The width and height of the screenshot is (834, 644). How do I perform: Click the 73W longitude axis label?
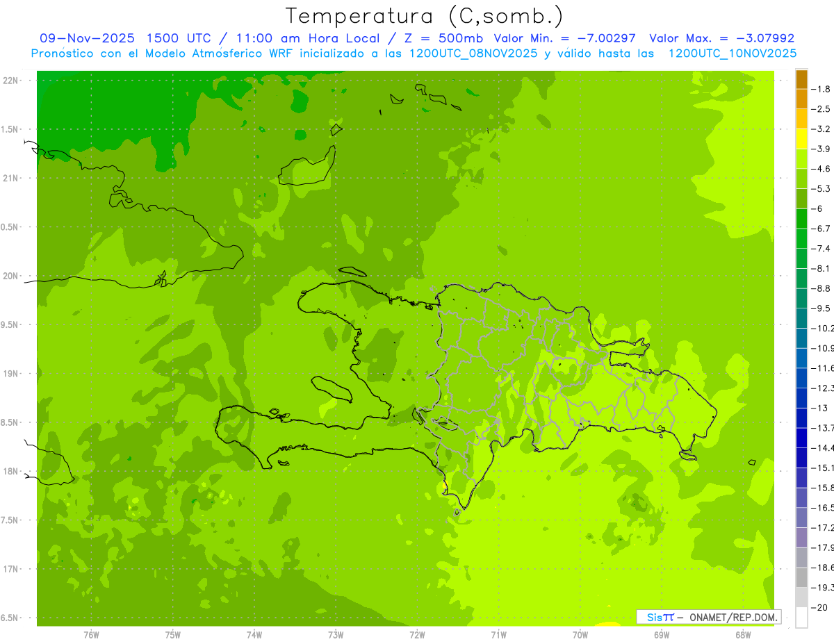coord(336,635)
